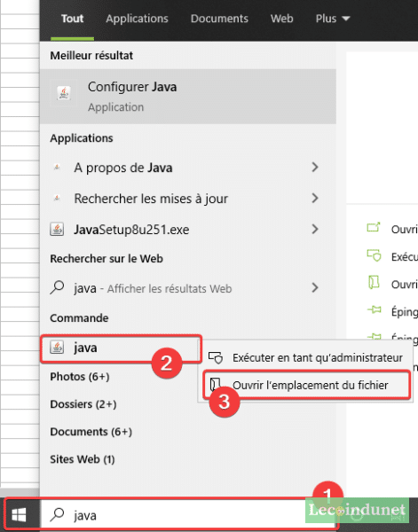The width and height of the screenshot is (418, 532).
Task: Click the search magnifier in the taskbar box
Action: click(57, 515)
